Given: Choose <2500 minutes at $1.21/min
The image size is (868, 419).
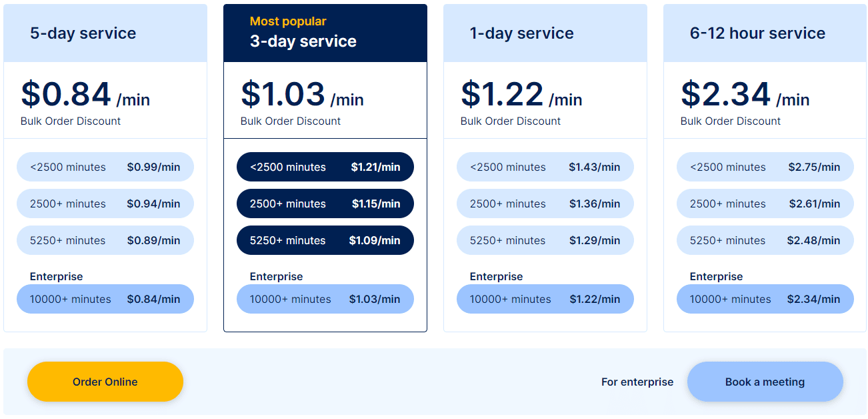Looking at the screenshot, I should tap(325, 167).
